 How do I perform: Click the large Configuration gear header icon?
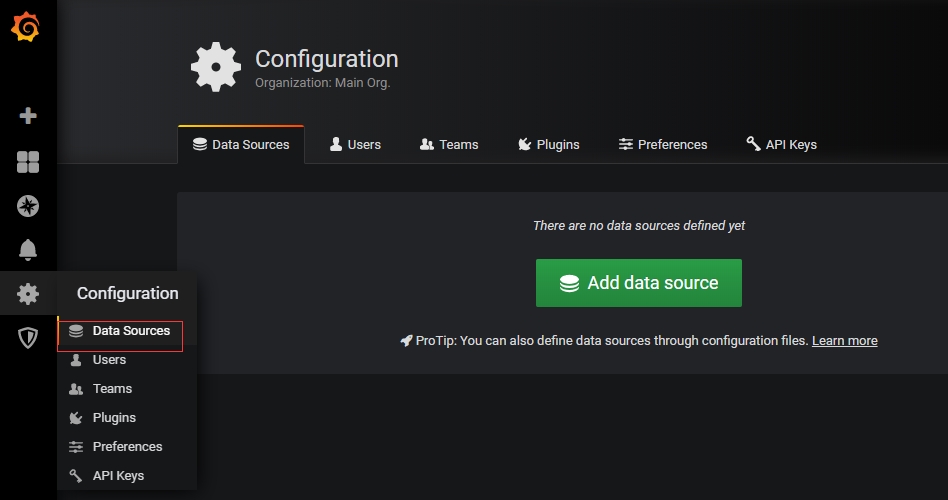coord(216,67)
